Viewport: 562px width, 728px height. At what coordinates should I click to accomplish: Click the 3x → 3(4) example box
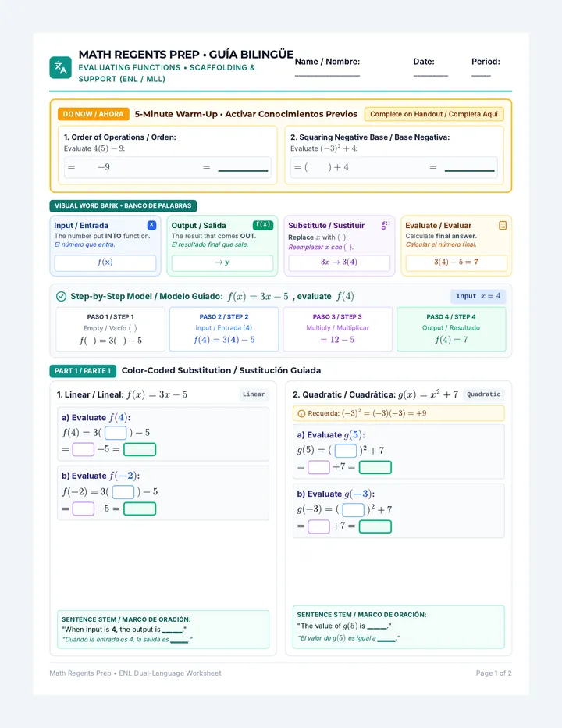pyautogui.click(x=340, y=262)
